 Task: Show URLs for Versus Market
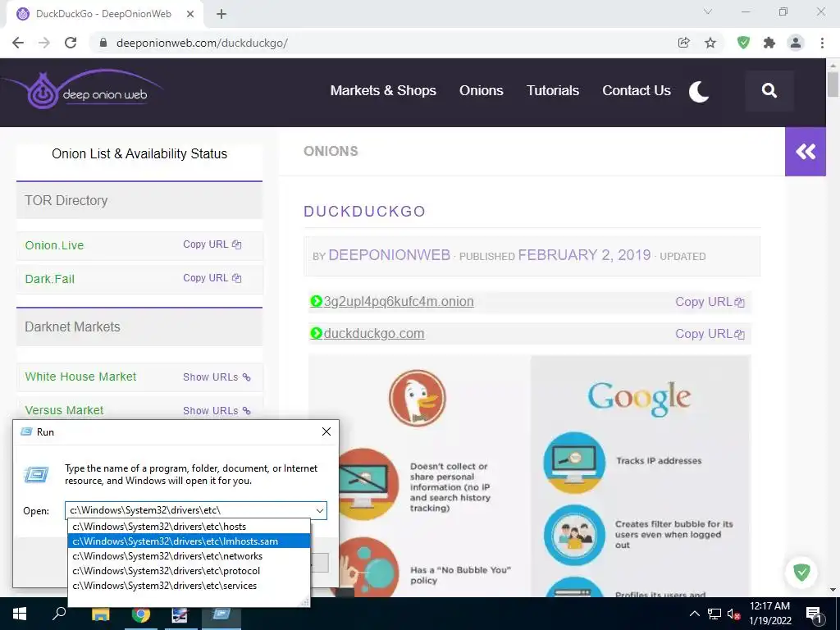[217, 411]
